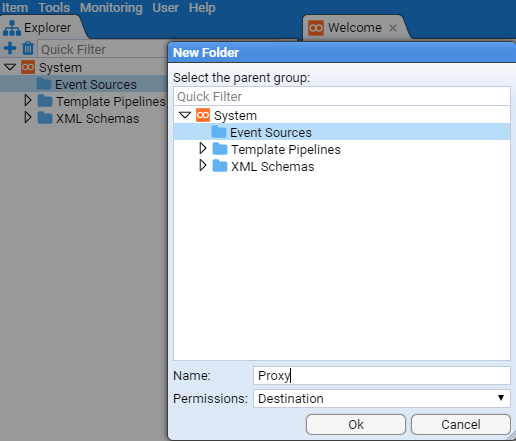Open the Permissions dropdown
Screen dimensions: 516x441
click(382, 398)
